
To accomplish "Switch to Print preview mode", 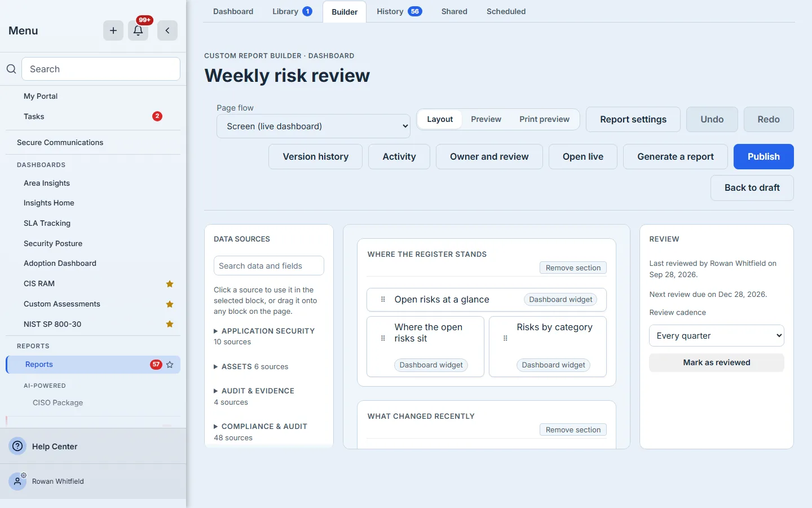I will click(x=544, y=119).
